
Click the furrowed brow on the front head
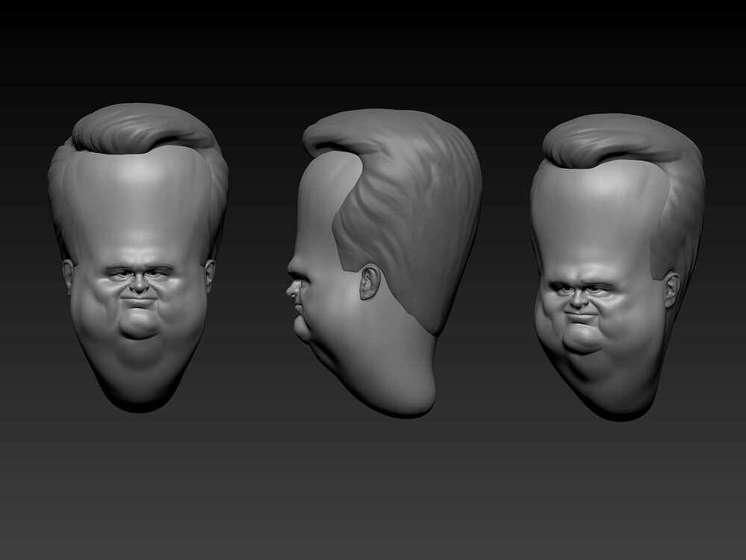[138, 265]
